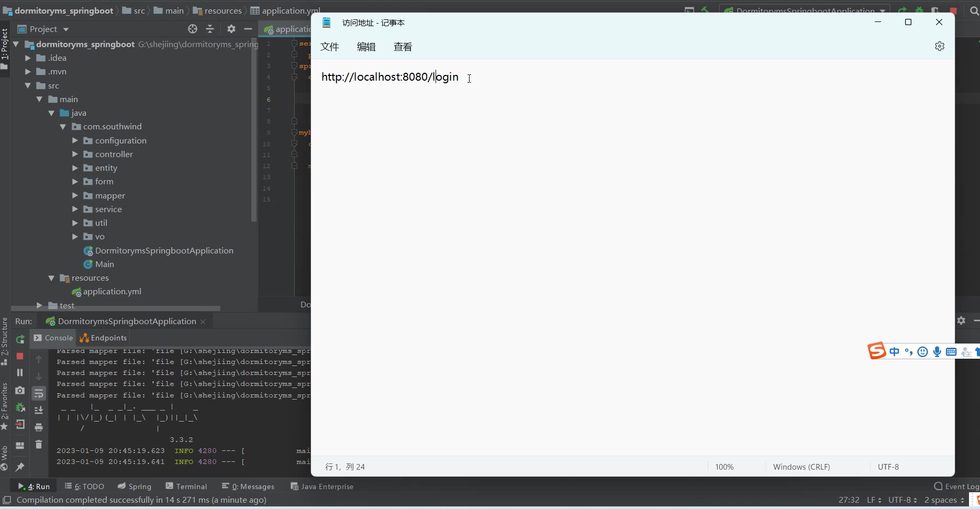Click Sogou input method logo
Screen dimensions: 980x509
877,351
